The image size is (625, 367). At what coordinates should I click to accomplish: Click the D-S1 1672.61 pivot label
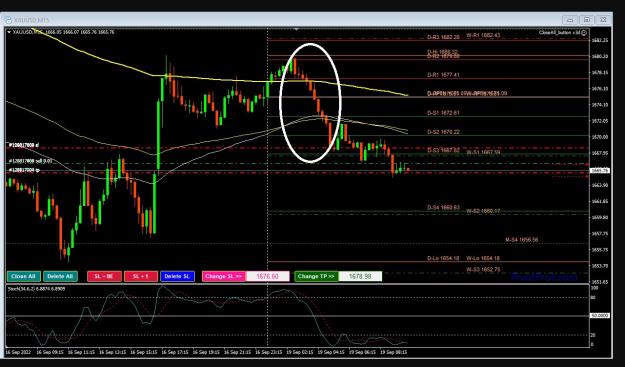(443, 113)
